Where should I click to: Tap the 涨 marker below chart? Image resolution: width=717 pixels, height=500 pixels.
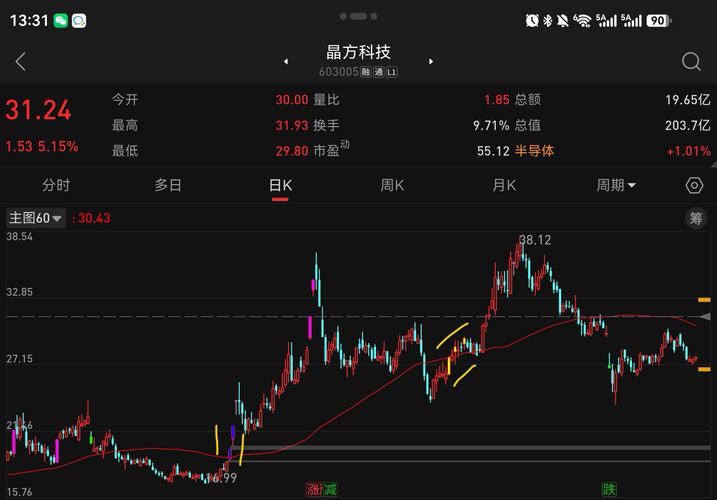(314, 489)
